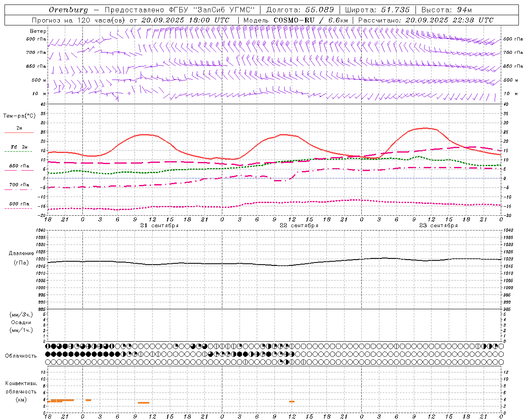This screenshot has height=420, width=525.
Task: Click the 'Конвективн.' convective cloud label
Action: point(21,383)
